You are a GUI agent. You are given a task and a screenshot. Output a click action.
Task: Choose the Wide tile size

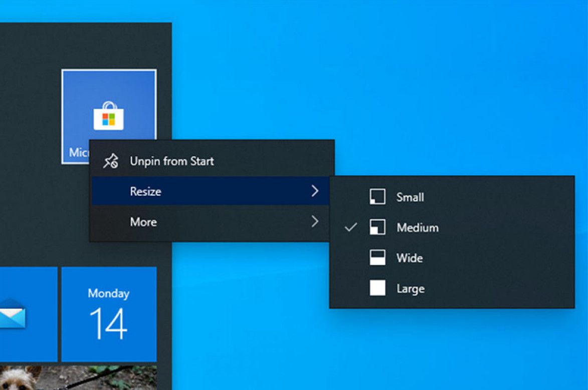coord(452,258)
